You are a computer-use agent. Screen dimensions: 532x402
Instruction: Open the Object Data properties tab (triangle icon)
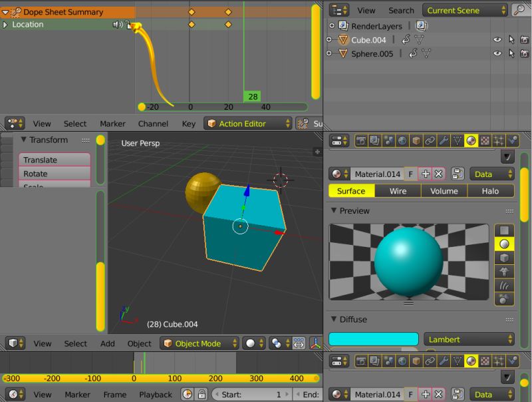pyautogui.click(x=456, y=140)
